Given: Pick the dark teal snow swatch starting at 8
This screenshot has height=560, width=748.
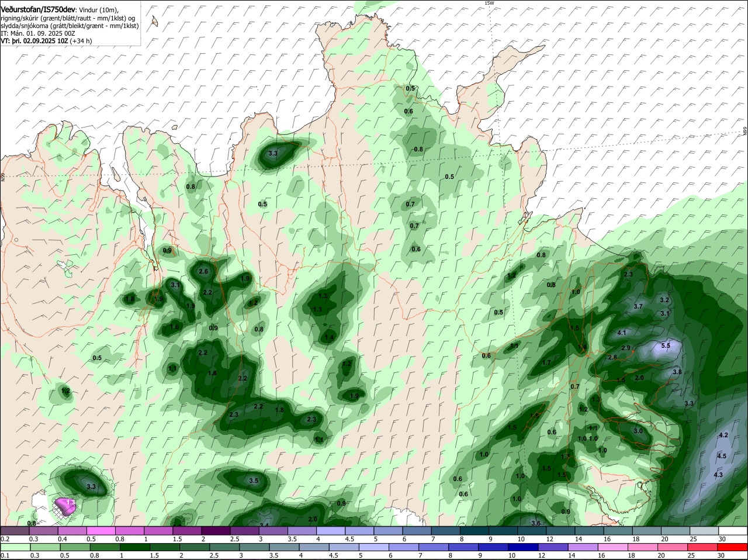Looking at the screenshot, I should tap(475, 530).
